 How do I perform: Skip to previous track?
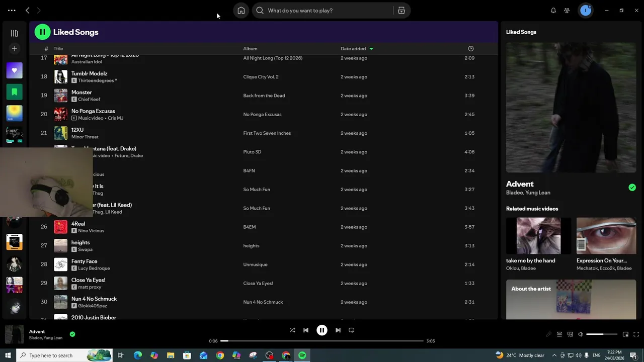click(x=306, y=330)
